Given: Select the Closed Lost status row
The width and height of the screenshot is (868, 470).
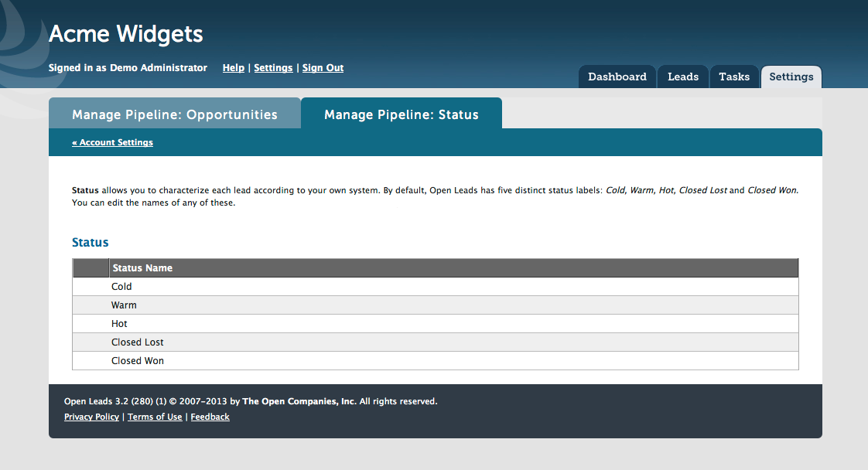Looking at the screenshot, I should [x=435, y=342].
